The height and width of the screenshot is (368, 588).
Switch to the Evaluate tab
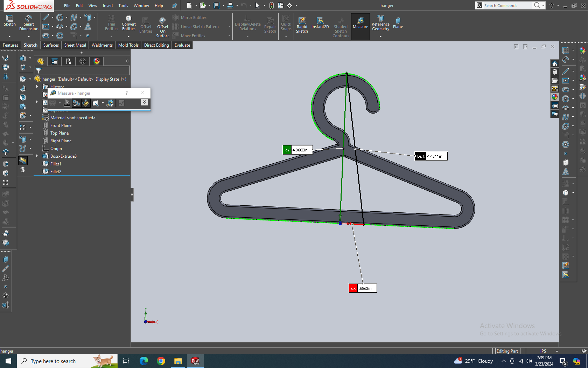pyautogui.click(x=182, y=45)
